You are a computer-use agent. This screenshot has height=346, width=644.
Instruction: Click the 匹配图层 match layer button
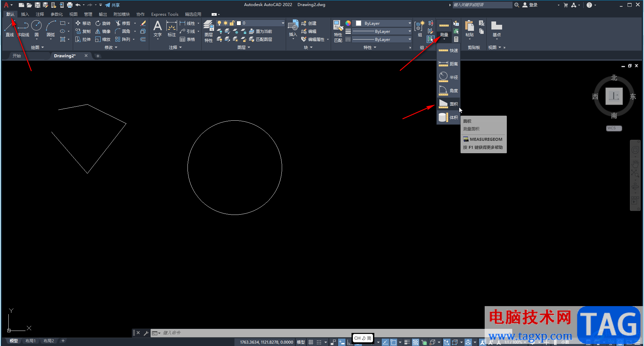coord(260,39)
